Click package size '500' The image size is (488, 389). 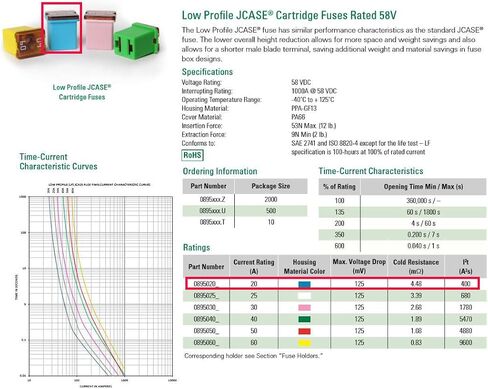point(271,211)
